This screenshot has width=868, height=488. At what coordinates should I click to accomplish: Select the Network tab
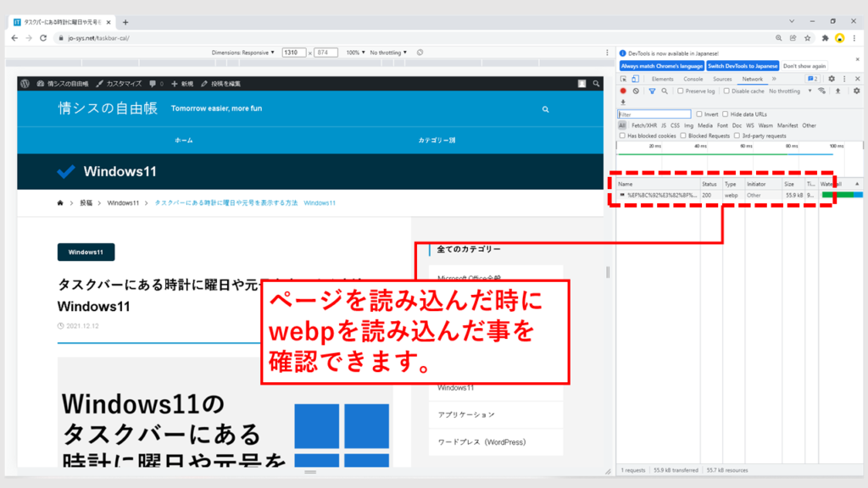(x=753, y=79)
